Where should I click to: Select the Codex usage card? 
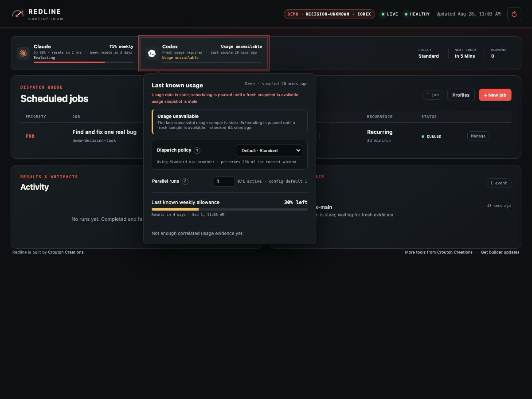point(203,53)
